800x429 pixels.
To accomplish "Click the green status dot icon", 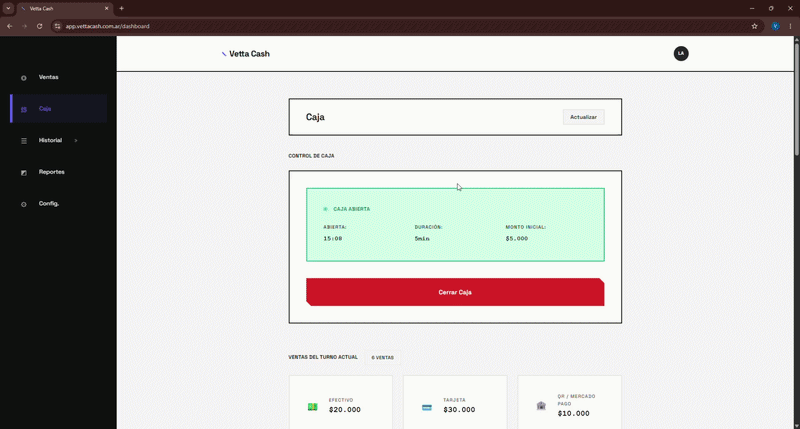I will point(326,209).
